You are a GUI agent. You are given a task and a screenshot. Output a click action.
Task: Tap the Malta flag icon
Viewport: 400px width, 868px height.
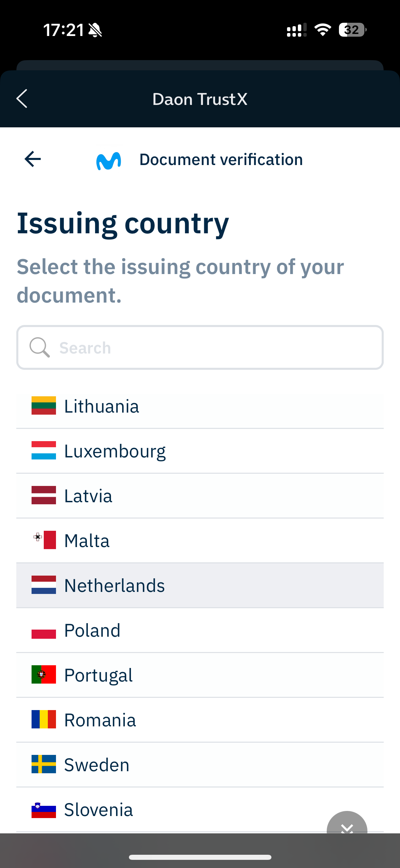(x=44, y=540)
